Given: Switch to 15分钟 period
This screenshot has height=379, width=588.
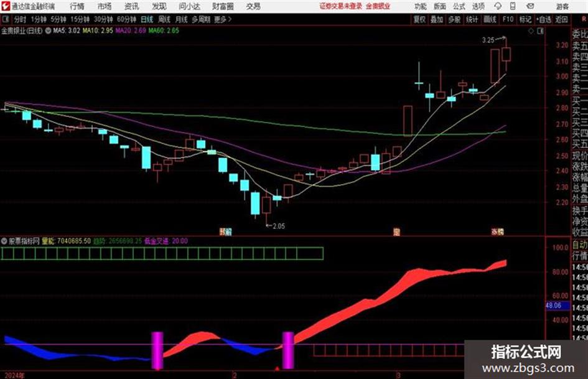Looking at the screenshot, I should pyautogui.click(x=80, y=19).
